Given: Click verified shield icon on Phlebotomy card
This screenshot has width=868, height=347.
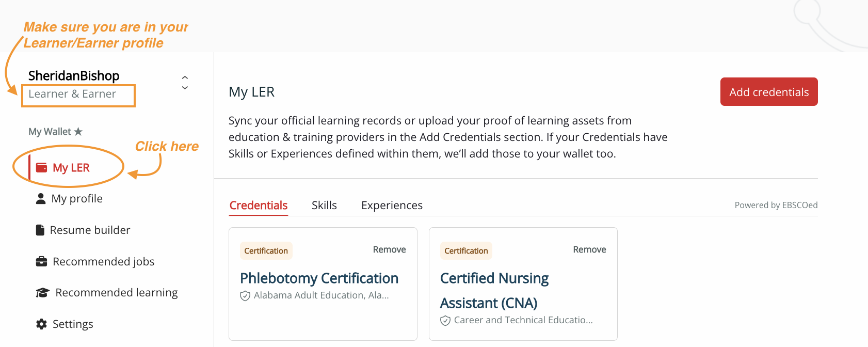Looking at the screenshot, I should pos(245,296).
